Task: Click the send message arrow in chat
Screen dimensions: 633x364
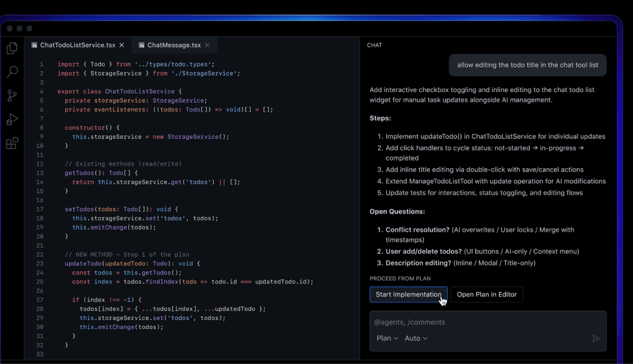Action: pyautogui.click(x=596, y=338)
